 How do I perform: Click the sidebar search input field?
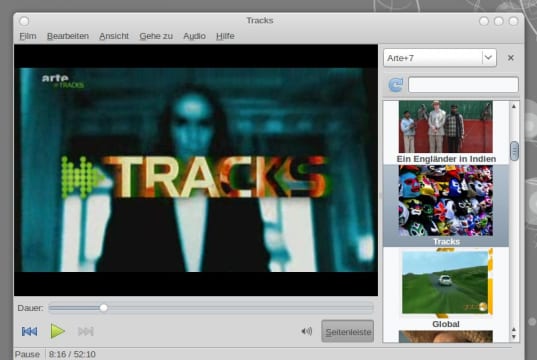pyautogui.click(x=463, y=85)
